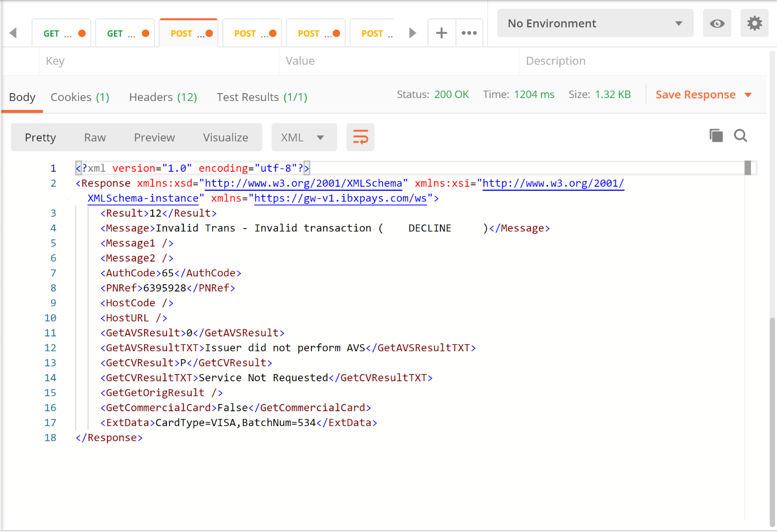The height and width of the screenshot is (532, 777).
Task: Open manage environments gear icon
Action: (x=754, y=24)
